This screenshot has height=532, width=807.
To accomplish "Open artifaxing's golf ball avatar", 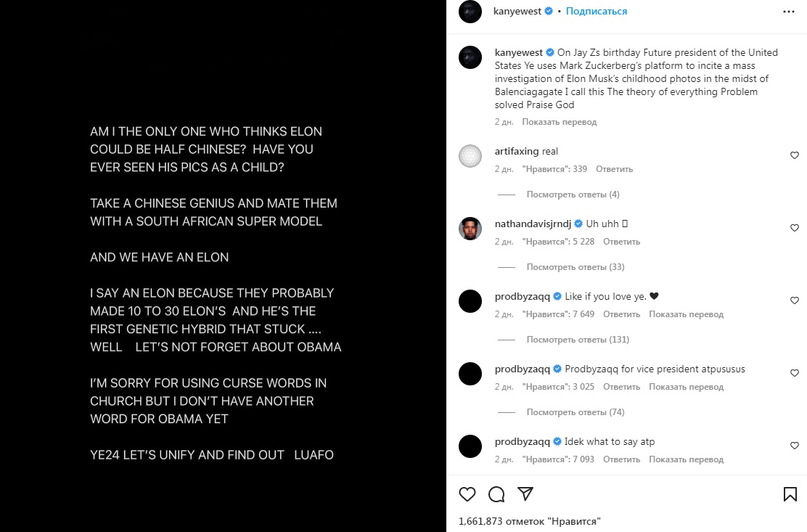I will [470, 155].
